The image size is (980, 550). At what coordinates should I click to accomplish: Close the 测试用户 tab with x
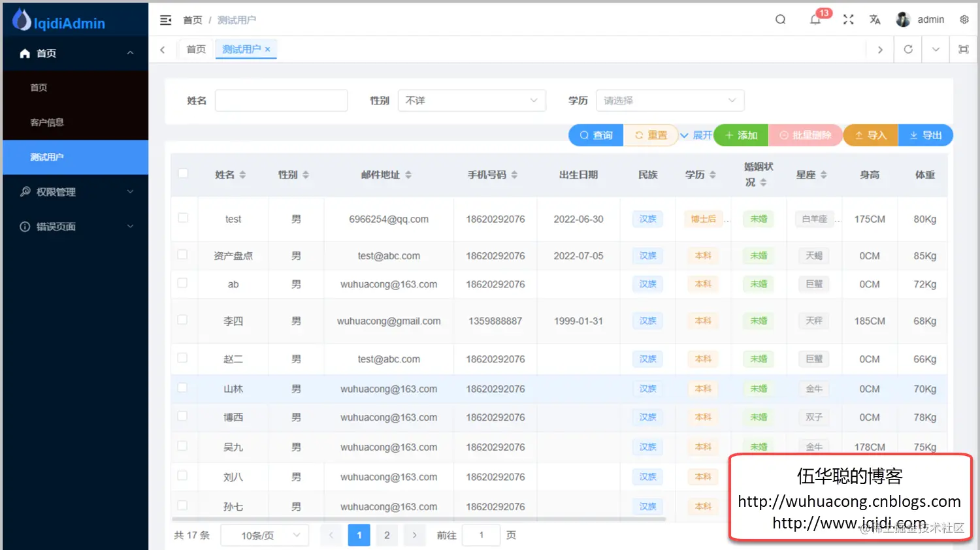pyautogui.click(x=268, y=49)
